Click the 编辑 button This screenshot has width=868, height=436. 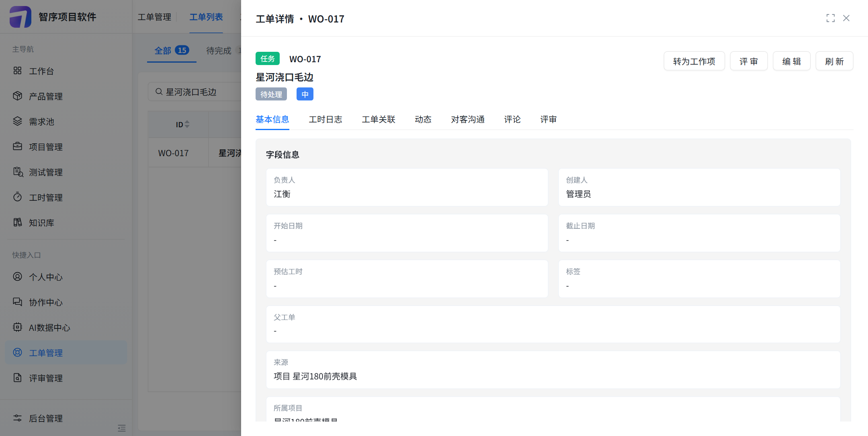(x=792, y=61)
